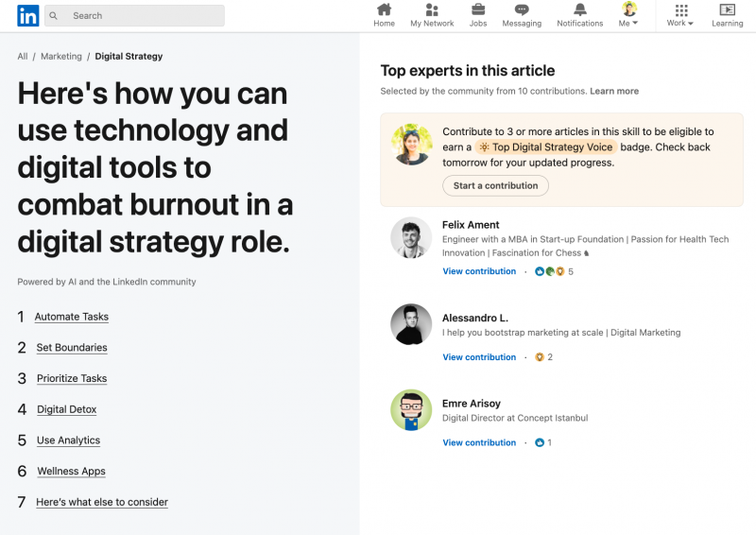This screenshot has height=535, width=756.
Task: Go to the Marketing breadcrumb
Action: tap(61, 57)
